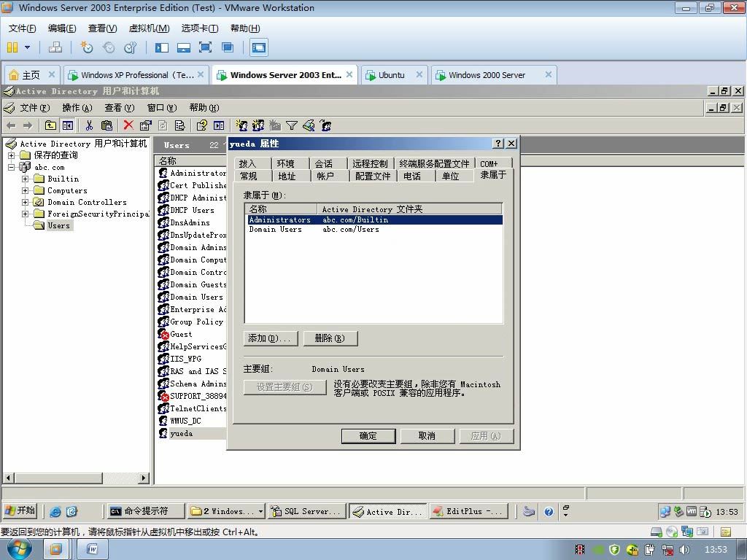Open help from the MMC toolbar

click(201, 125)
